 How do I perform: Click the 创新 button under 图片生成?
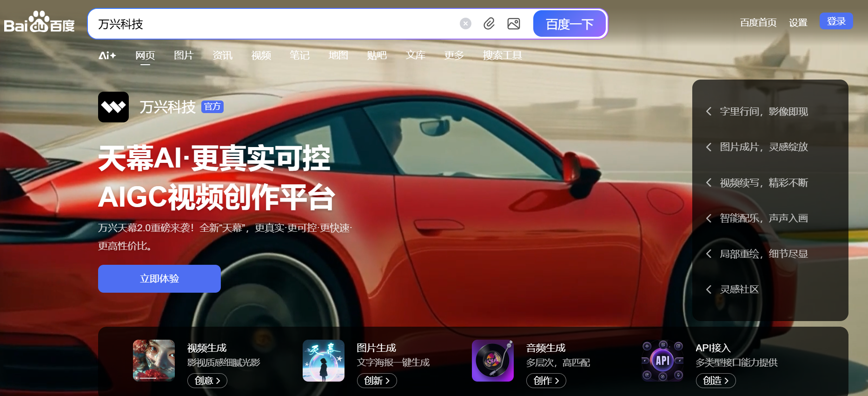click(377, 381)
